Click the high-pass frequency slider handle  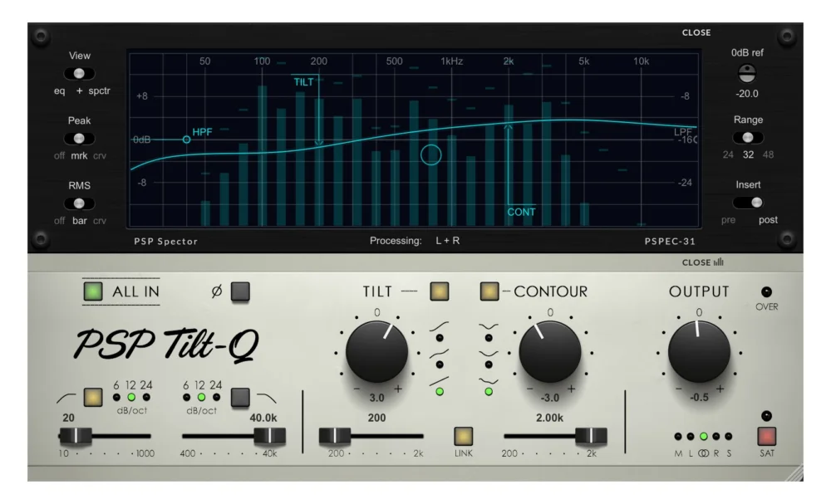point(76,436)
